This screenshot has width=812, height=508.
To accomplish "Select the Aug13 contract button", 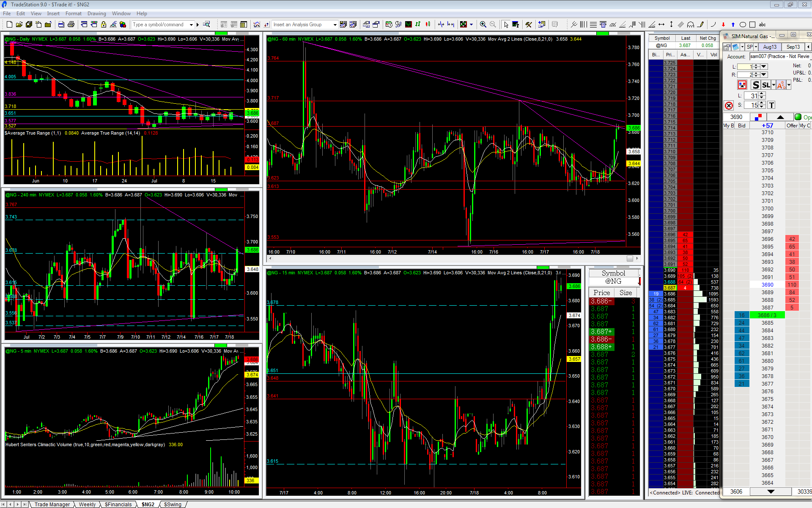I will click(770, 47).
